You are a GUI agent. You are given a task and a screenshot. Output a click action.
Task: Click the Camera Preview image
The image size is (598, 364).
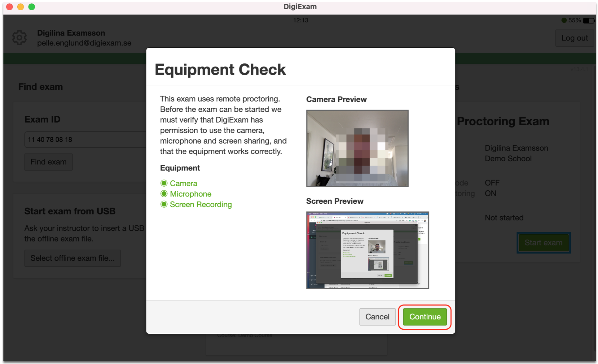pyautogui.click(x=357, y=148)
